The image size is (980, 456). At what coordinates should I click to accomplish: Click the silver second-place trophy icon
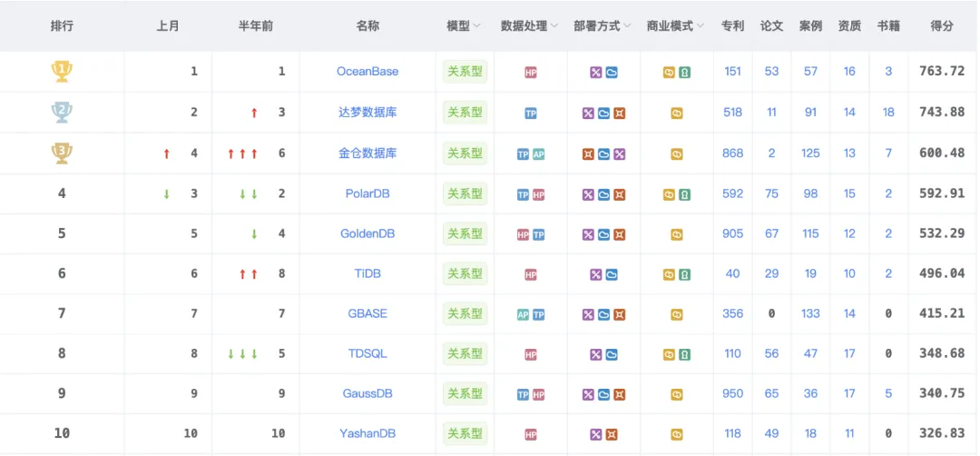point(62,112)
